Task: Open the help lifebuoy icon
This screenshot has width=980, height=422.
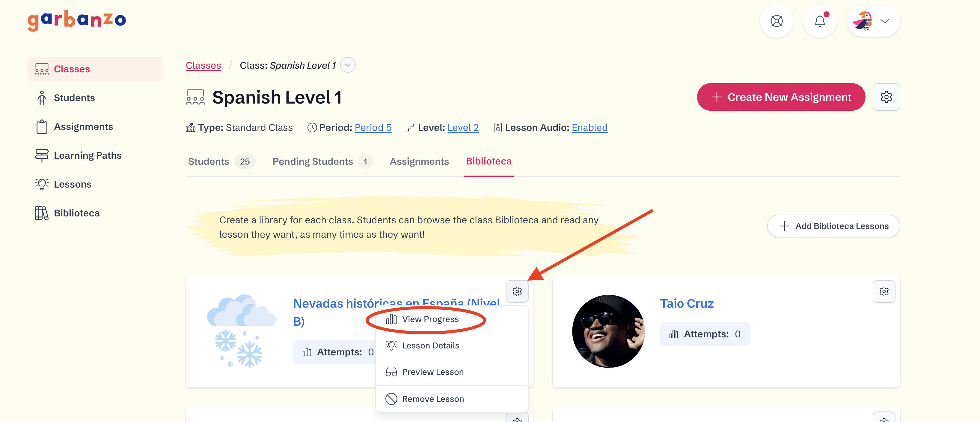Action: [777, 21]
